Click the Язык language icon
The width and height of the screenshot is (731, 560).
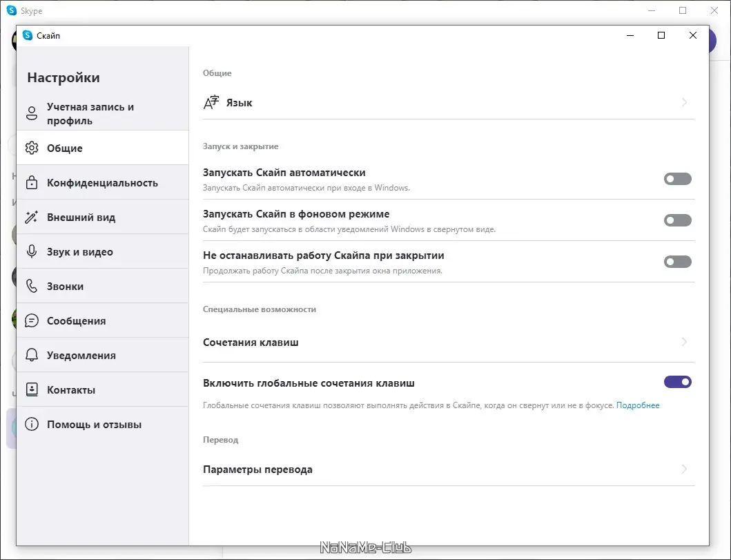211,102
